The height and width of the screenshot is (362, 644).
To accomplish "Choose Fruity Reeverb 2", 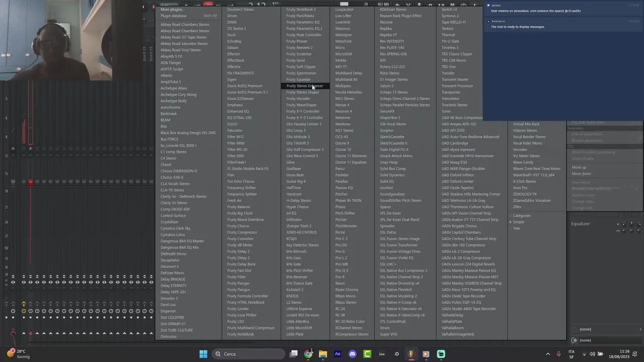I will click(x=299, y=48).
